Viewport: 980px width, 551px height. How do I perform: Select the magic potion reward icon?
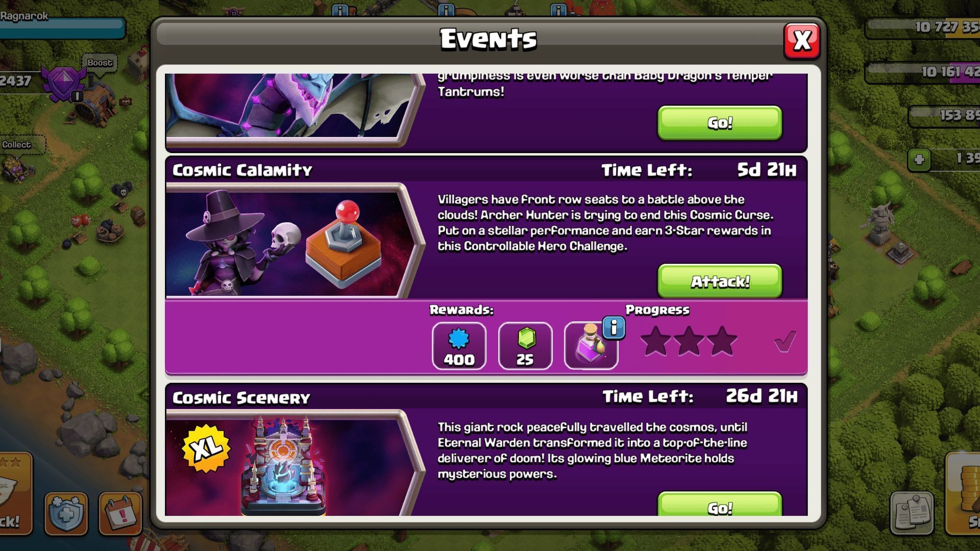591,345
